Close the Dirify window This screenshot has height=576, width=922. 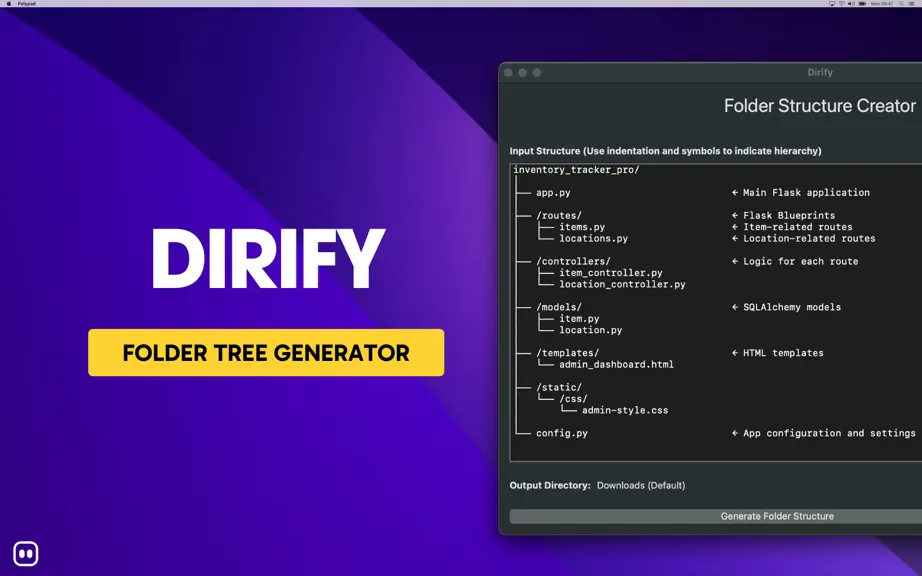pyautogui.click(x=509, y=72)
